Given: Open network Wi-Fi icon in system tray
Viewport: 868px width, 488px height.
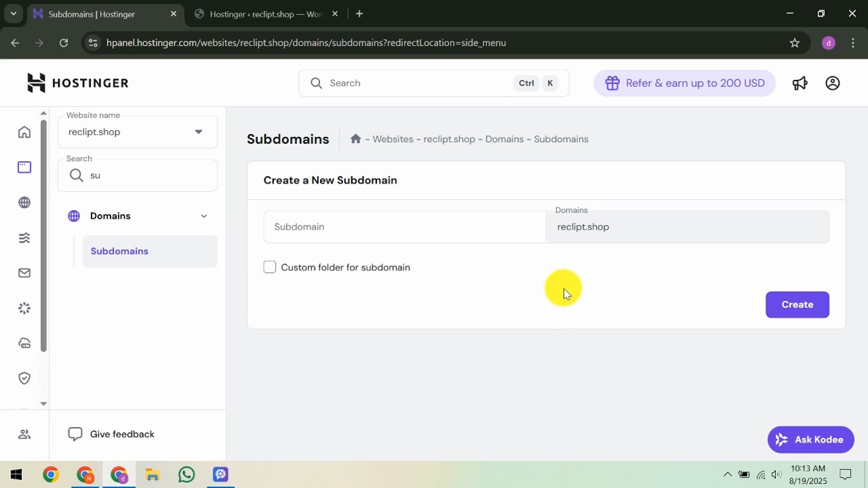Looking at the screenshot, I should [761, 474].
